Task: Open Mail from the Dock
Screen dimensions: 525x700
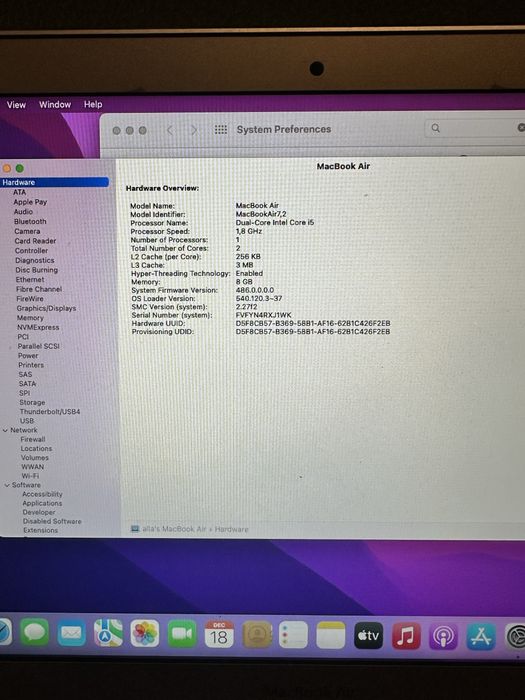Action: pyautogui.click(x=71, y=633)
